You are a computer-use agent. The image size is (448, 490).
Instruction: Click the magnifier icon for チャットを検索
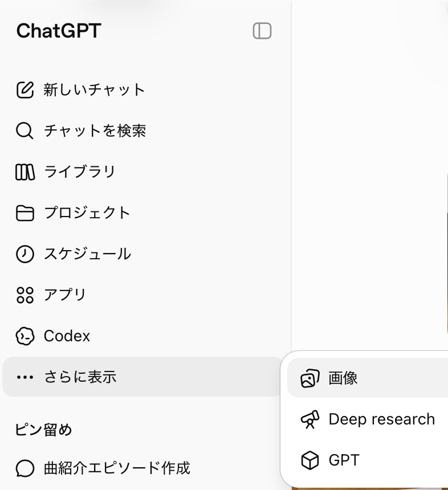pyautogui.click(x=25, y=130)
